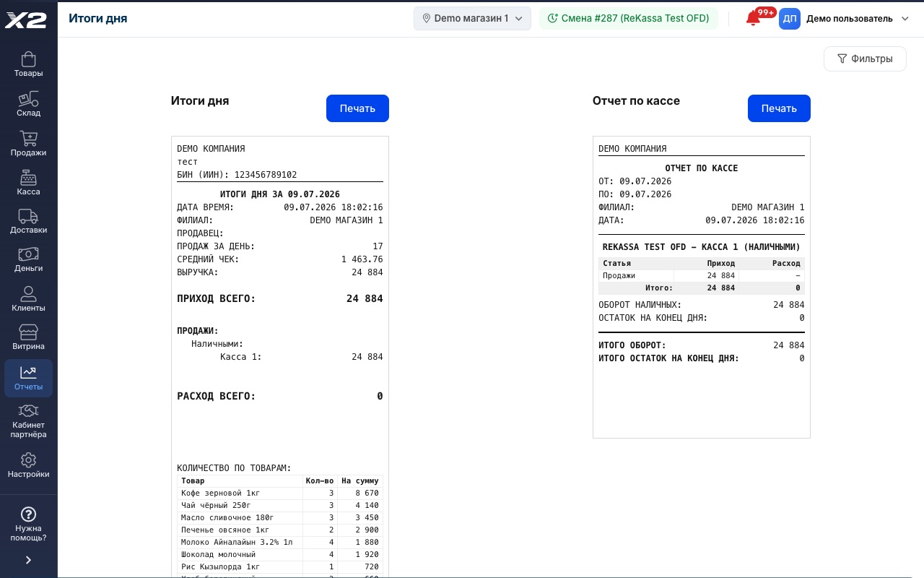The image size is (924, 578).
Task: Click the Отчет по кассе heading
Action: [636, 101]
